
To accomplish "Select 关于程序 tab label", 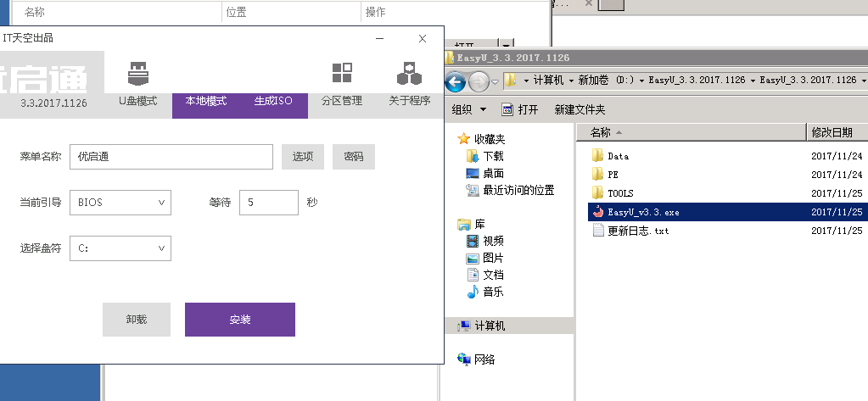I will (410, 101).
